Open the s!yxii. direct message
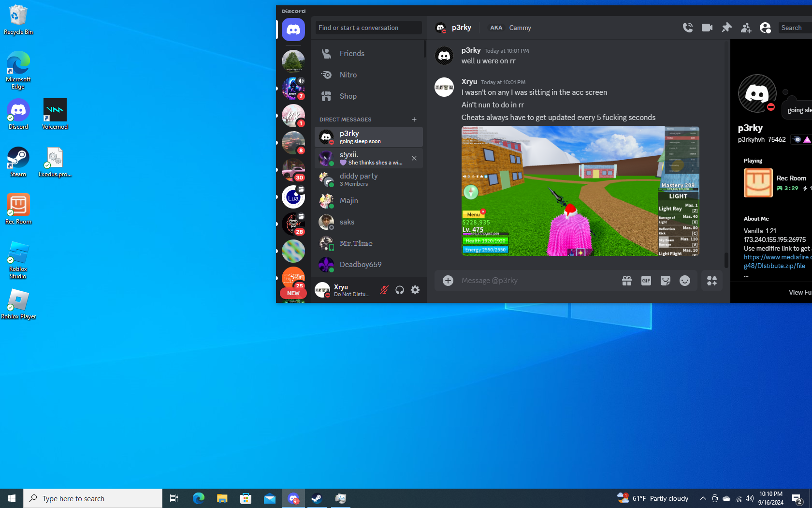 pyautogui.click(x=369, y=158)
